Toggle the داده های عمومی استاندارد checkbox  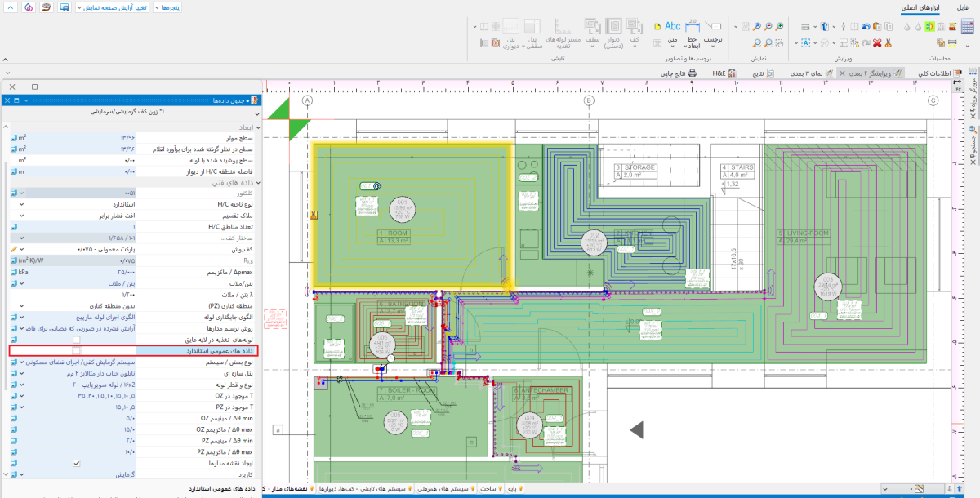76,350
